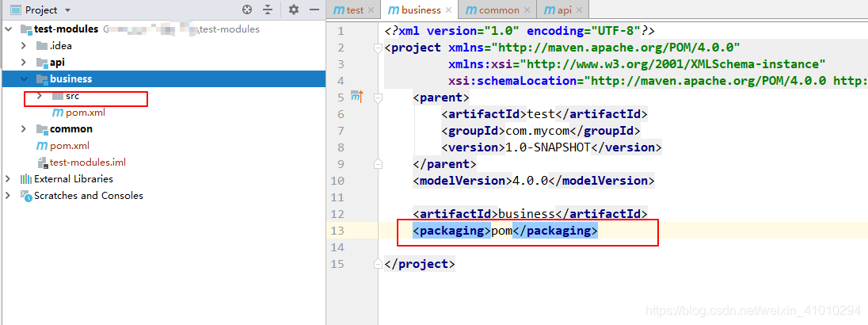
Task: Click the fold end marker on line 9
Action: tap(378, 164)
